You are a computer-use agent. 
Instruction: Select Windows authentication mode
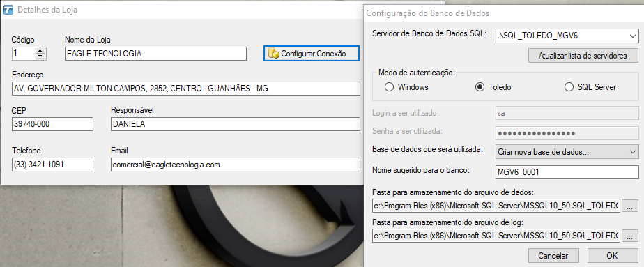tap(406, 87)
